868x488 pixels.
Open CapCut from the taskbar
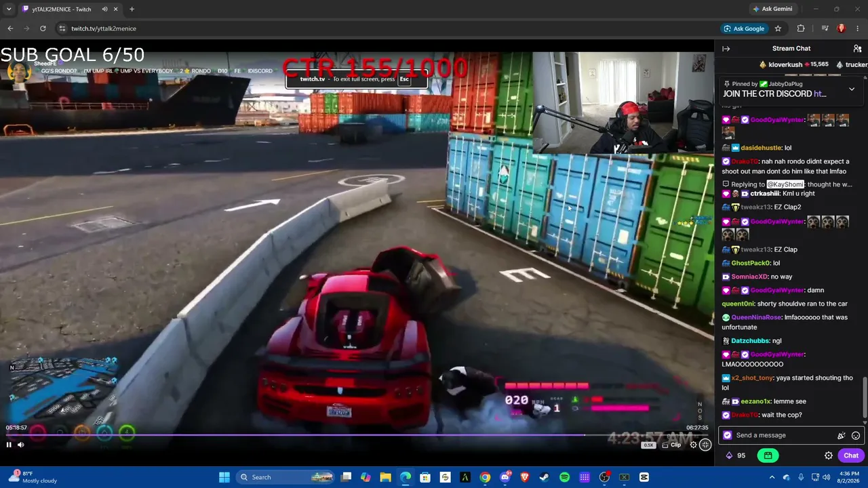(644, 477)
